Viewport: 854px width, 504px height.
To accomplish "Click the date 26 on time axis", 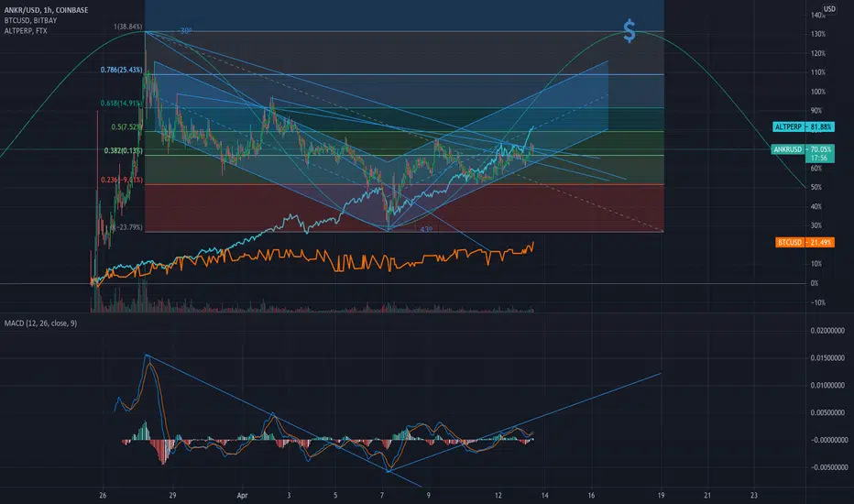I will (103, 495).
